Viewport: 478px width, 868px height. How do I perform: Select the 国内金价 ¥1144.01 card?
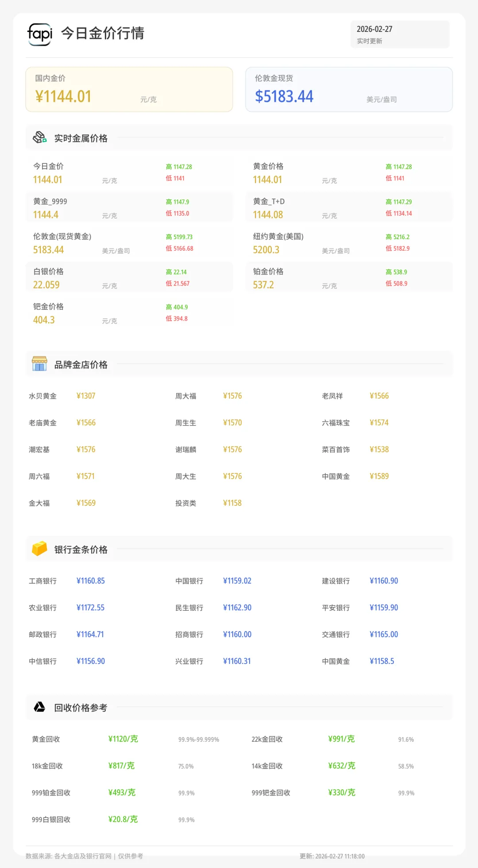pos(129,89)
